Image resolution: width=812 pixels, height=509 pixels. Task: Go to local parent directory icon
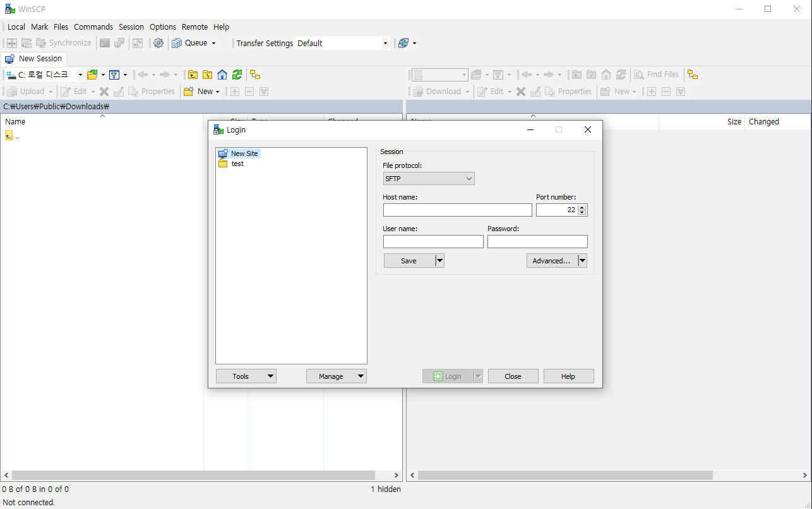(x=193, y=75)
